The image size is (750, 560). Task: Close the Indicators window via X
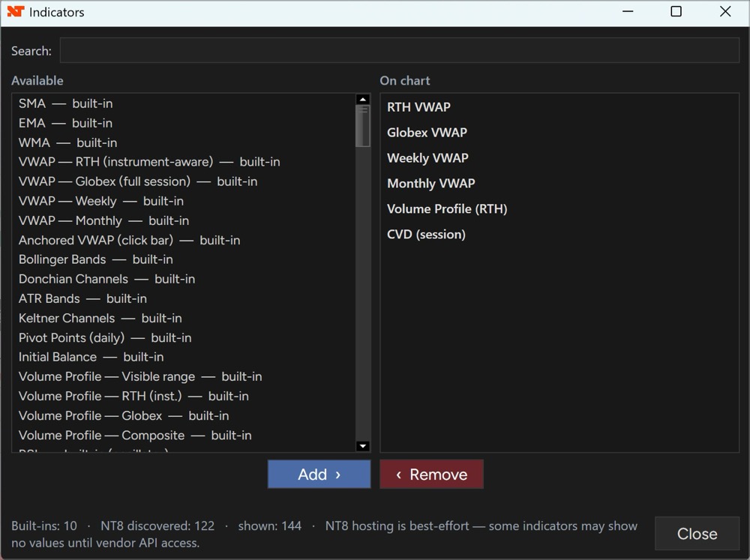click(725, 11)
